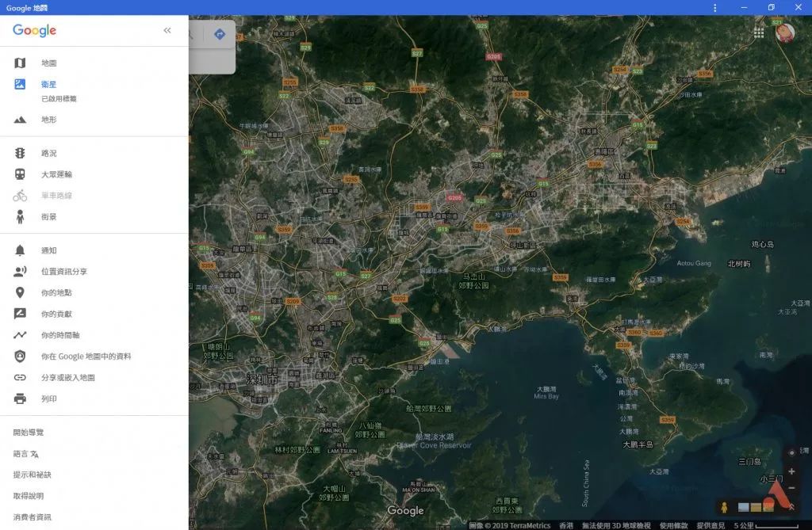This screenshot has width=812, height=530.
Task: Click the zoom in plus control
Action: (x=791, y=471)
